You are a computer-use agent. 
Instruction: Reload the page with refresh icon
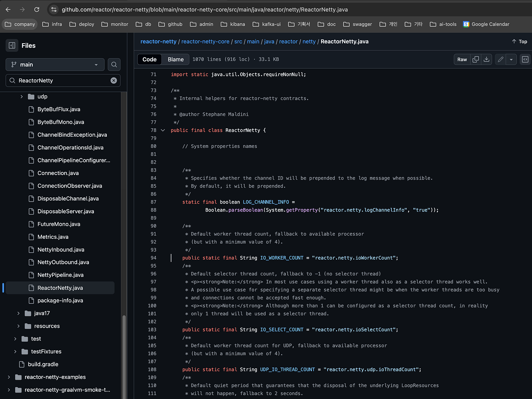(36, 9)
